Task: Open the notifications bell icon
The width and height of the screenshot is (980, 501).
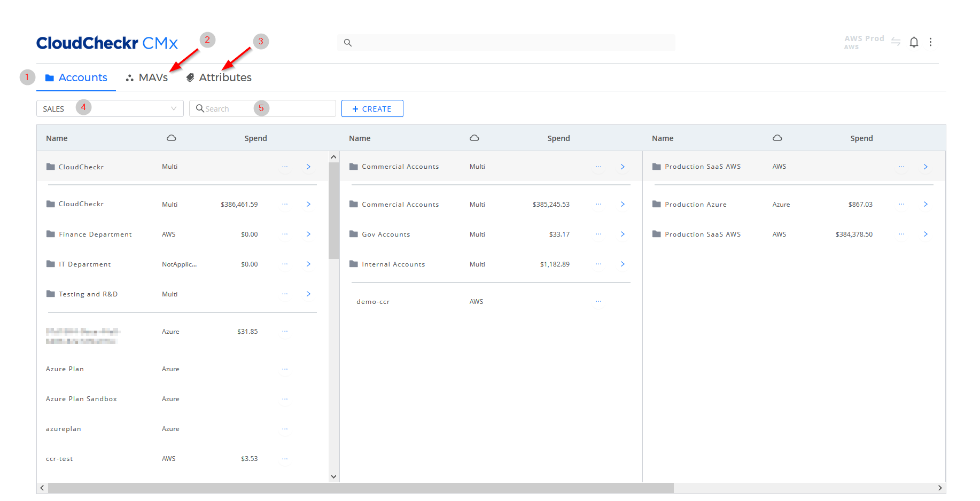Action: click(x=914, y=42)
